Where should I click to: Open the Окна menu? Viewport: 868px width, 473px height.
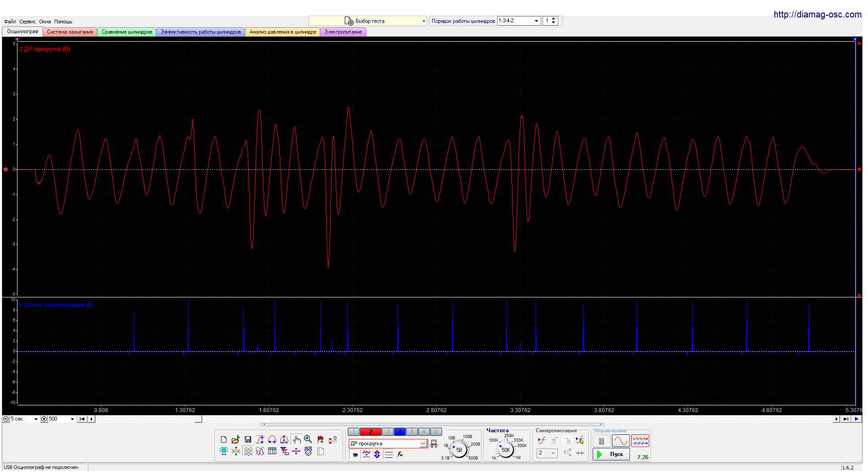pos(45,21)
